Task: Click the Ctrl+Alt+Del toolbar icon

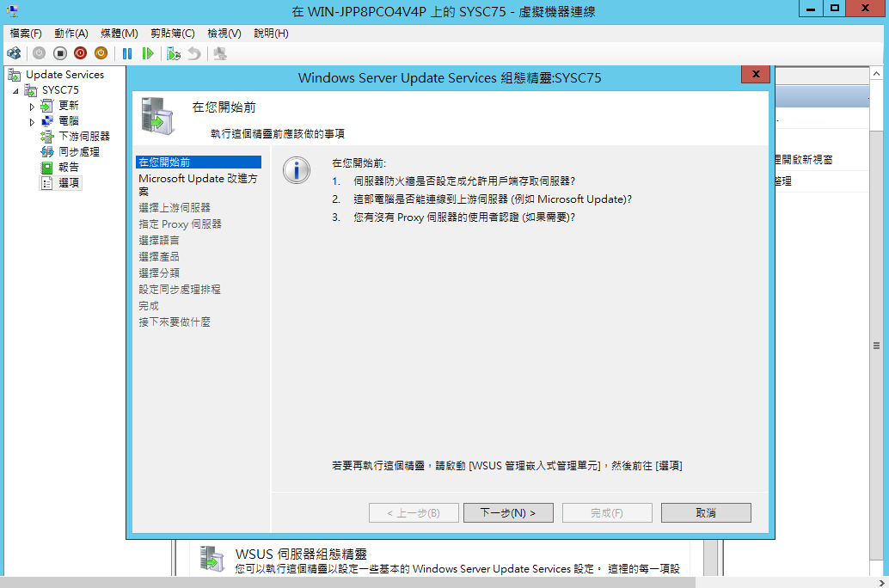Action: coord(14,53)
